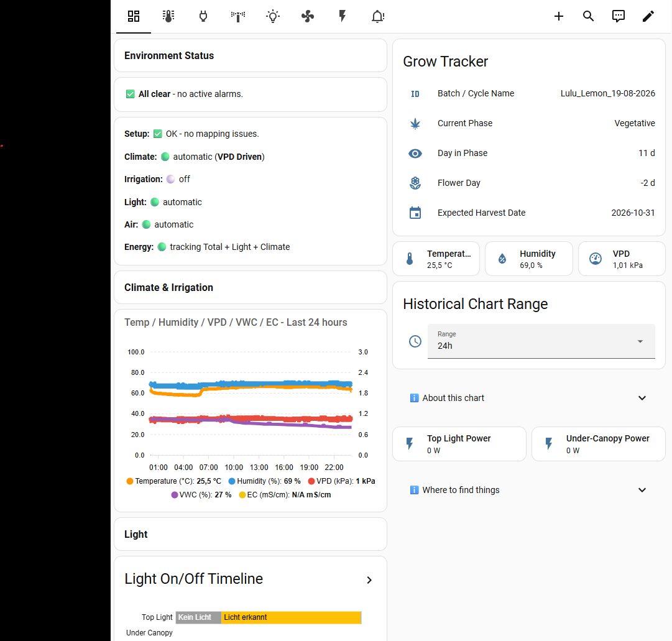The height and width of the screenshot is (641, 672).
Task: Click the cannabis leaf Current Phase icon
Action: pos(415,124)
